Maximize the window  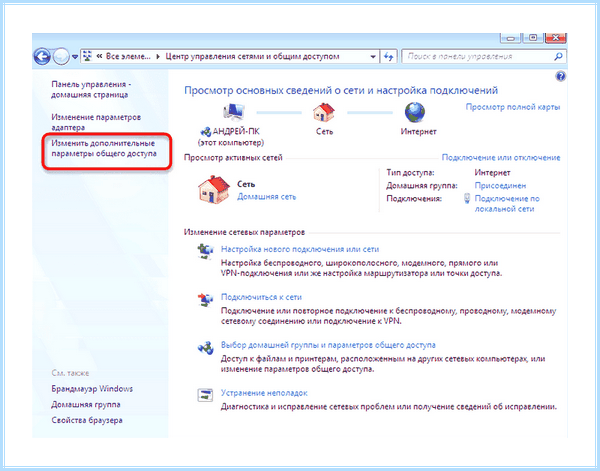point(533,37)
